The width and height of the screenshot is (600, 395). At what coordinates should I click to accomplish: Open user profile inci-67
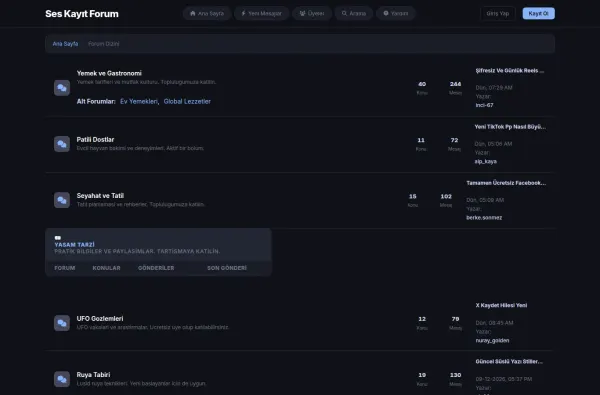point(484,105)
